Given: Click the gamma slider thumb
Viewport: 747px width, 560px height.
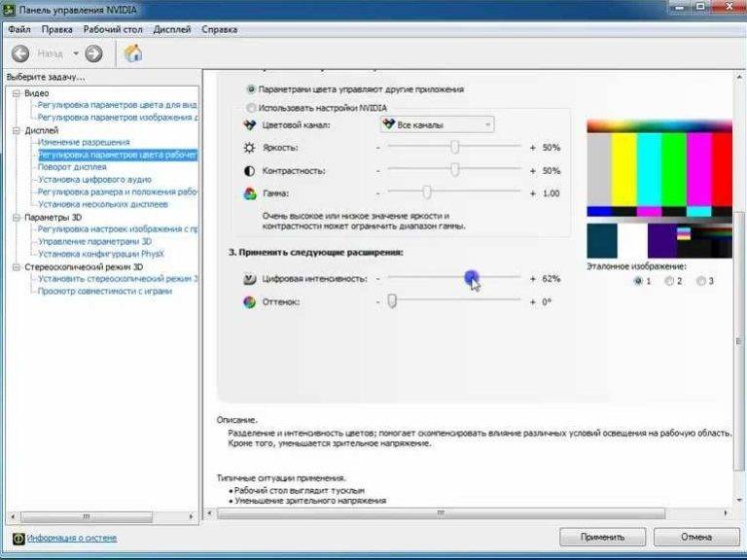Looking at the screenshot, I should [427, 192].
